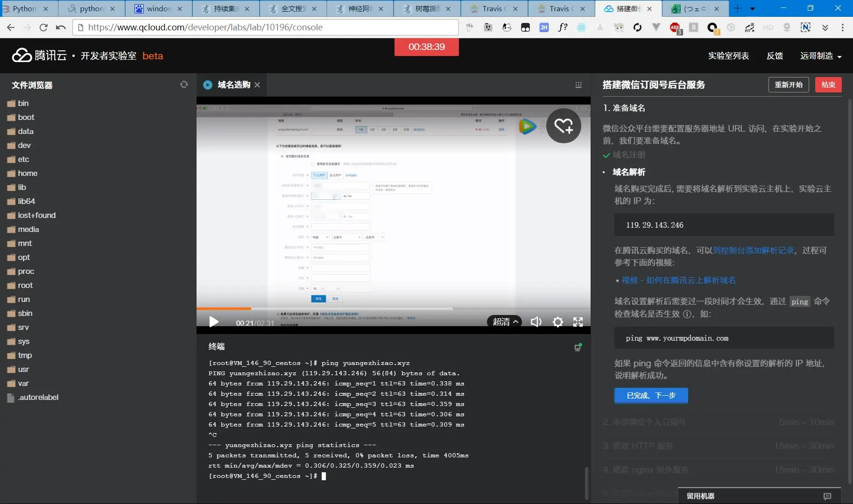Click the f? extension icon
The width and height of the screenshot is (853, 504).
[x=563, y=28]
